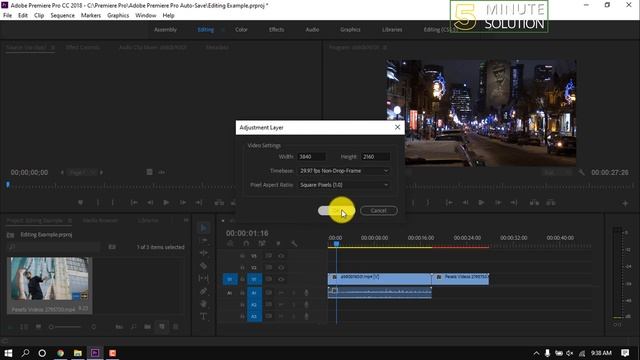This screenshot has width=640, height=360.
Task: Select the Hand tool
Action: tap(204, 304)
